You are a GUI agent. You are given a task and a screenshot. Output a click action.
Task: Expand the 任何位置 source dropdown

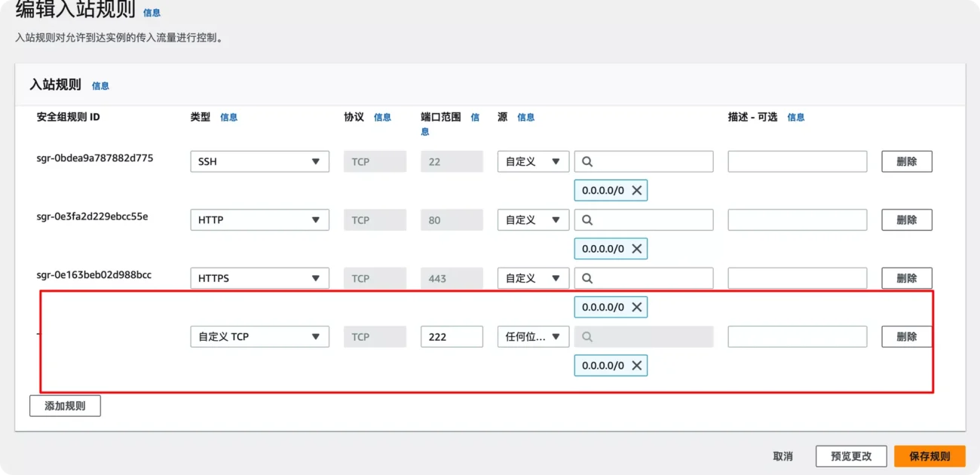click(532, 336)
